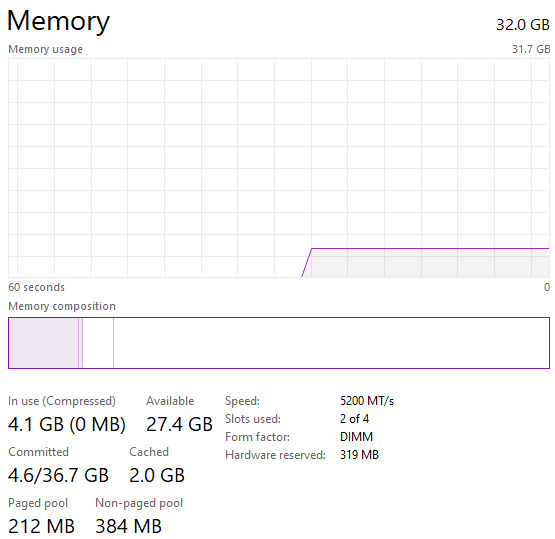This screenshot has width=555, height=539.
Task: Click the Memory heading title
Action: pos(58,21)
